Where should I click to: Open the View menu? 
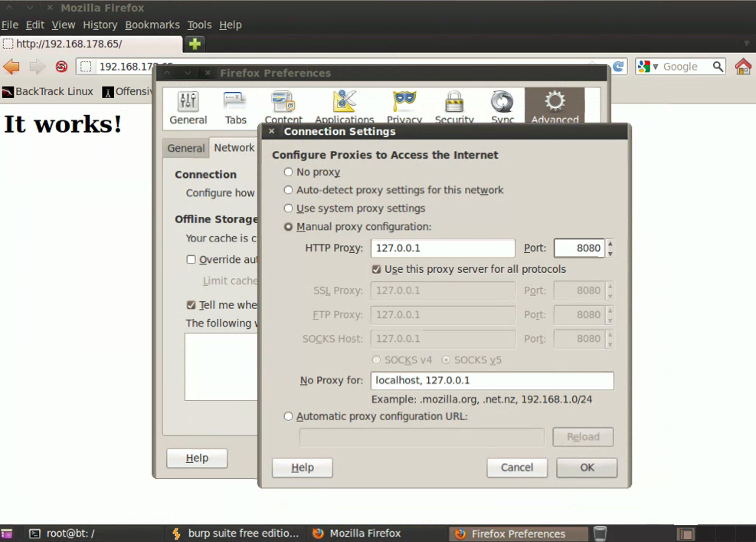[63, 25]
